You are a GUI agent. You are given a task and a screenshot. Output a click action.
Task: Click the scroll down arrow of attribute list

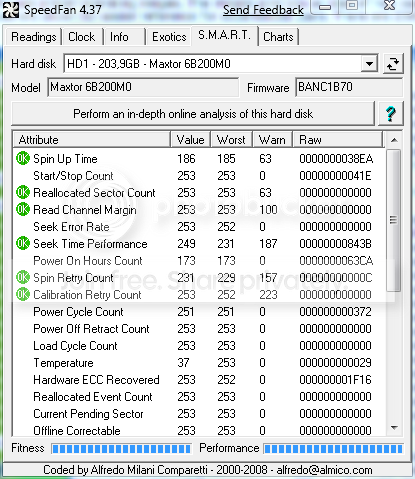(x=394, y=428)
